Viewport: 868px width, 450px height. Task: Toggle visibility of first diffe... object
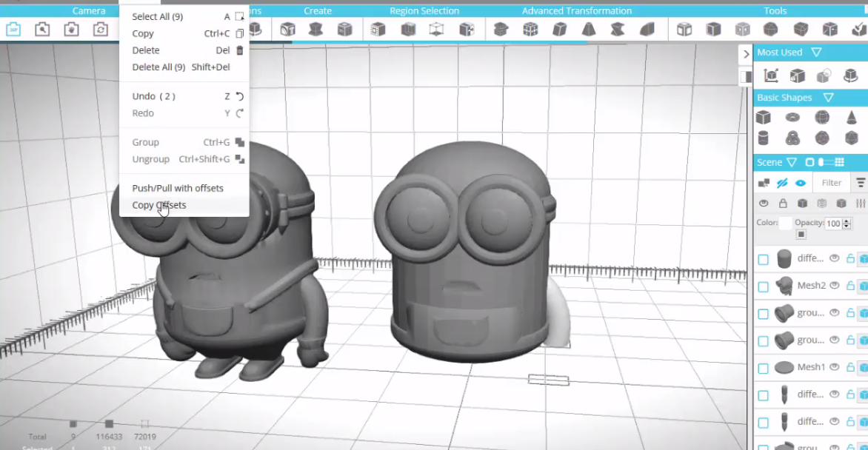(x=835, y=258)
